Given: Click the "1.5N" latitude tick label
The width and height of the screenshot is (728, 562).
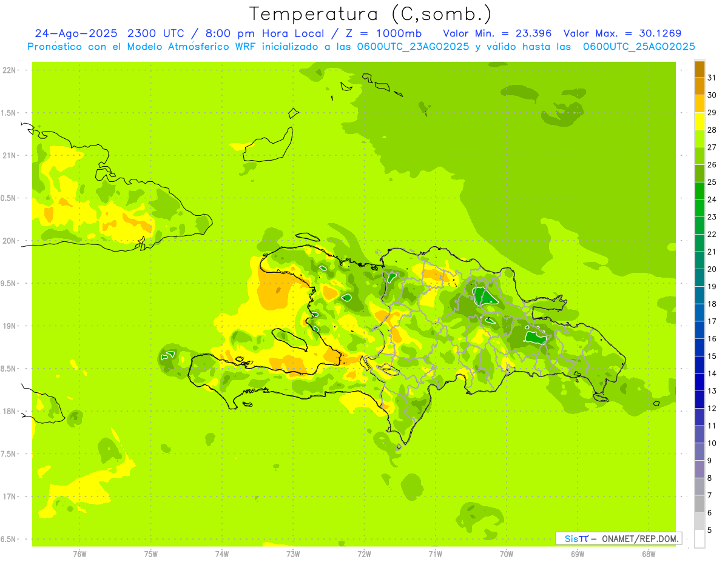Looking at the screenshot, I should [9, 113].
